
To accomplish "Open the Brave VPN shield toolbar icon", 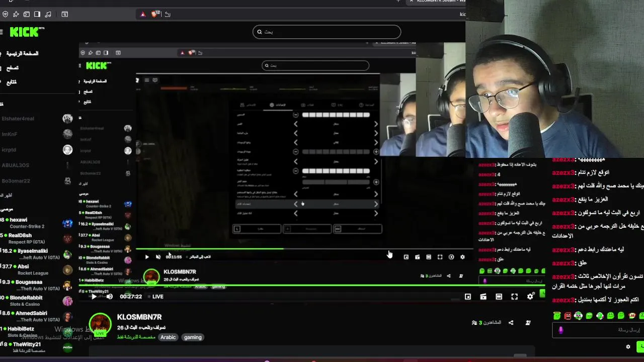I will click(x=6, y=14).
